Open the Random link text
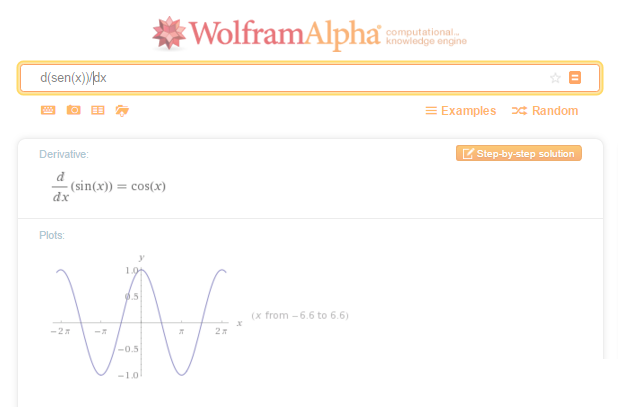The image size is (619, 409). pos(555,111)
